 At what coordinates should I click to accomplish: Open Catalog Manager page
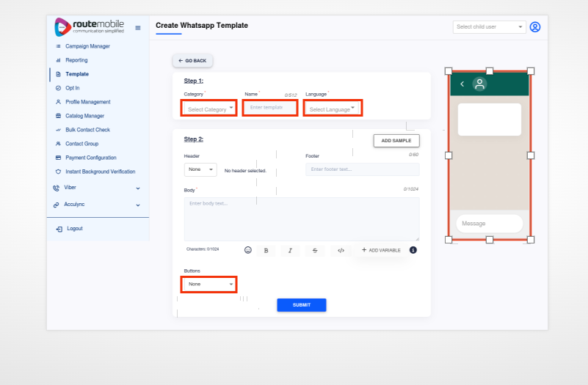click(x=85, y=116)
